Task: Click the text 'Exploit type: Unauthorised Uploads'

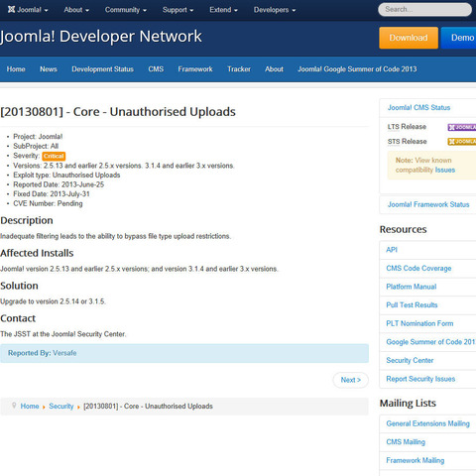Action: click(66, 176)
